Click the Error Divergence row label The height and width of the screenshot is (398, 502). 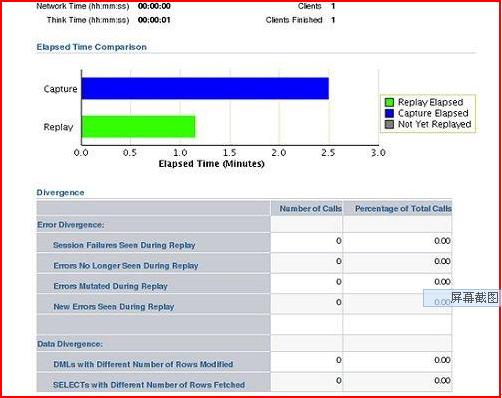(71, 225)
